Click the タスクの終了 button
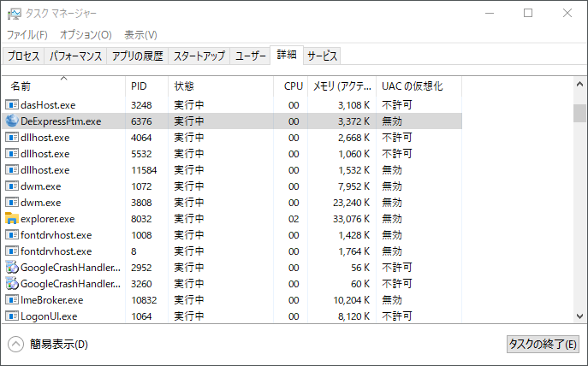Screen dimensions: 588x366 click(543, 345)
